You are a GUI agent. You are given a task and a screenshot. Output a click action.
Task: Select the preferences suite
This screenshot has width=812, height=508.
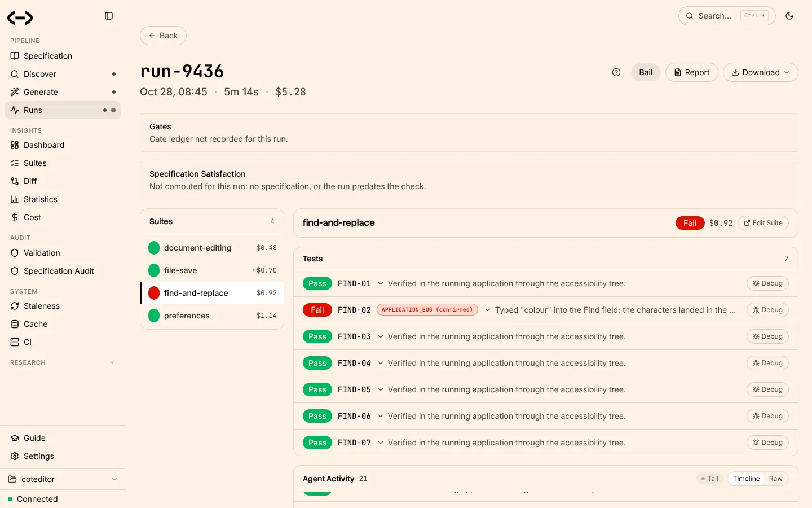pos(212,316)
